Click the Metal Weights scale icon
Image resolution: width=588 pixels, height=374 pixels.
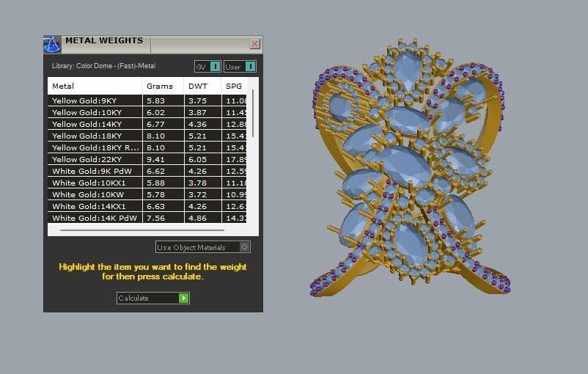[52, 44]
